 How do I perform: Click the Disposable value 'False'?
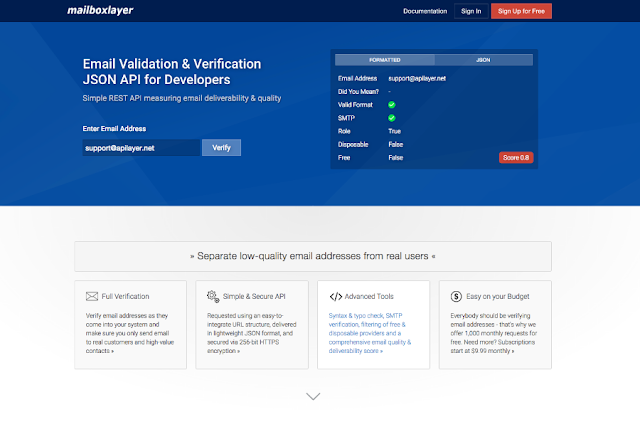[x=396, y=145]
